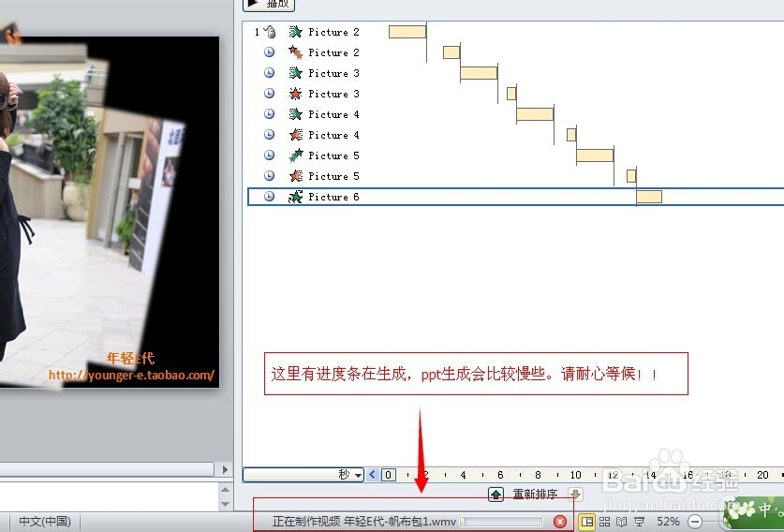Move selected animation up with reorder up arrow
Image resolution: width=784 pixels, height=532 pixels.
point(496,494)
